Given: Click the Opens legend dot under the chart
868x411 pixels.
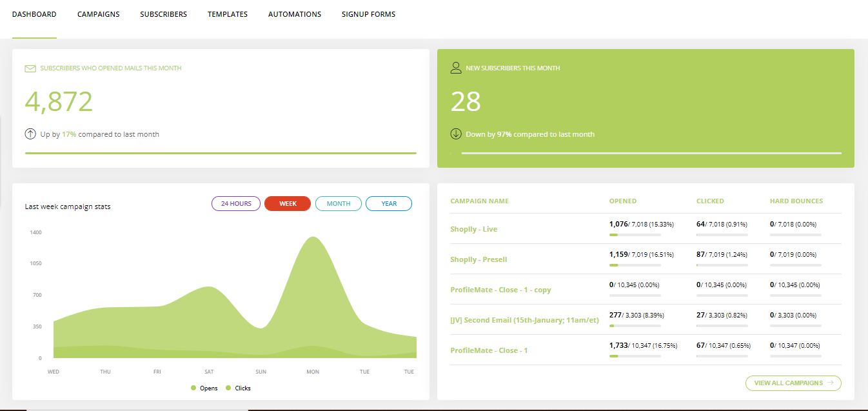Looking at the screenshot, I should [193, 388].
